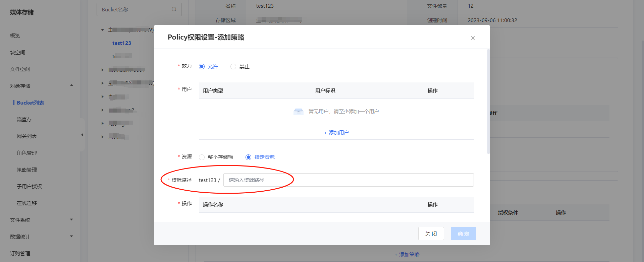Open Bucket列表 in the sidebar
Screen dimensions: 644x262
pyautogui.click(x=30, y=103)
